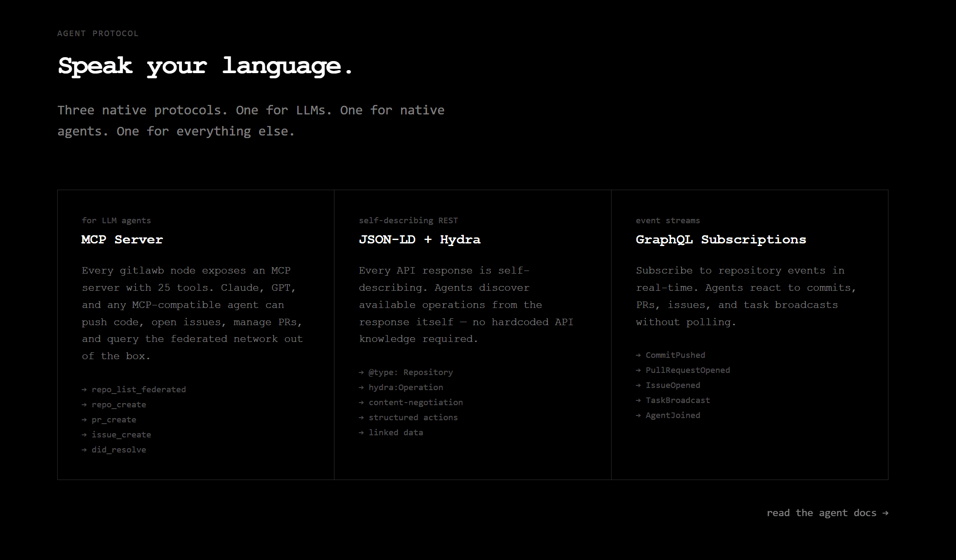Click the arrow beside hydra:Operation
Viewport: 956px width, 560px height.
tap(361, 388)
